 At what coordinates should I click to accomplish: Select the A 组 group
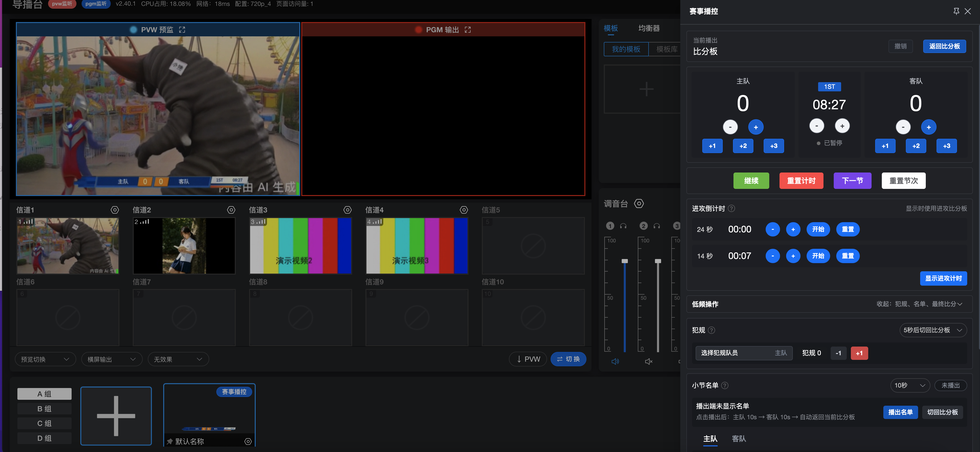(44, 394)
